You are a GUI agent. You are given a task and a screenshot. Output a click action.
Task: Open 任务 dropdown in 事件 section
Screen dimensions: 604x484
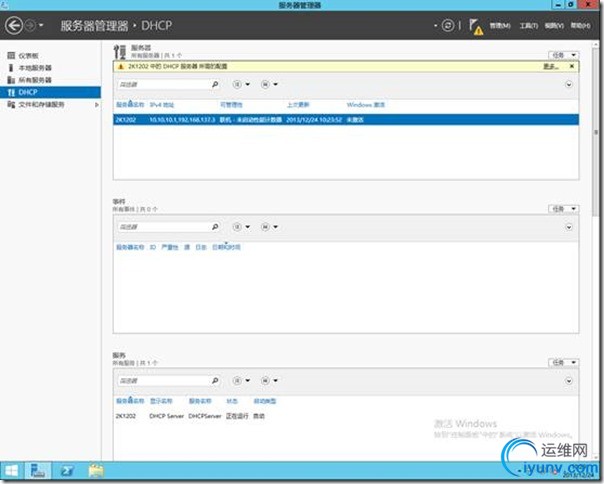point(563,209)
